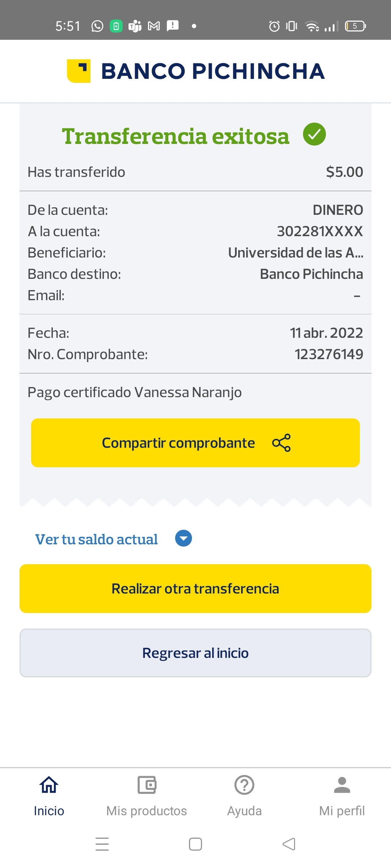
Task: Expand the Ver tu saldo actual arrow
Action: point(184,539)
